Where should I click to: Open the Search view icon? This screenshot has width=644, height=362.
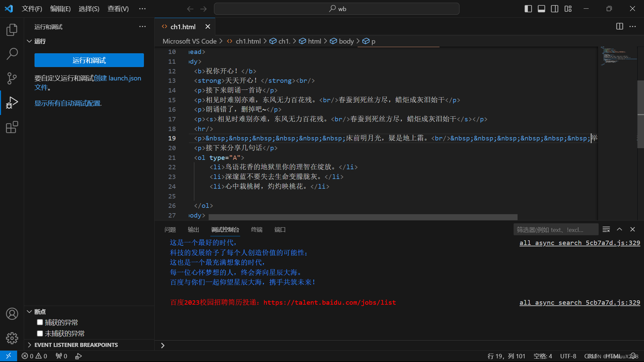click(x=12, y=54)
